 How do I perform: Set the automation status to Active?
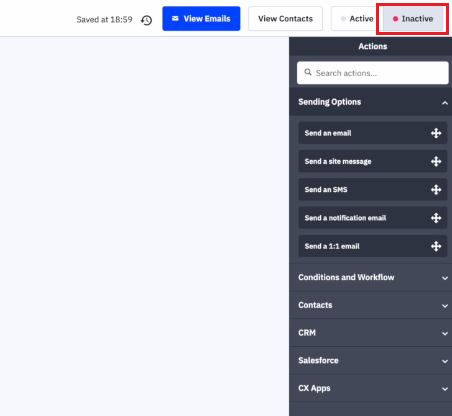point(357,19)
